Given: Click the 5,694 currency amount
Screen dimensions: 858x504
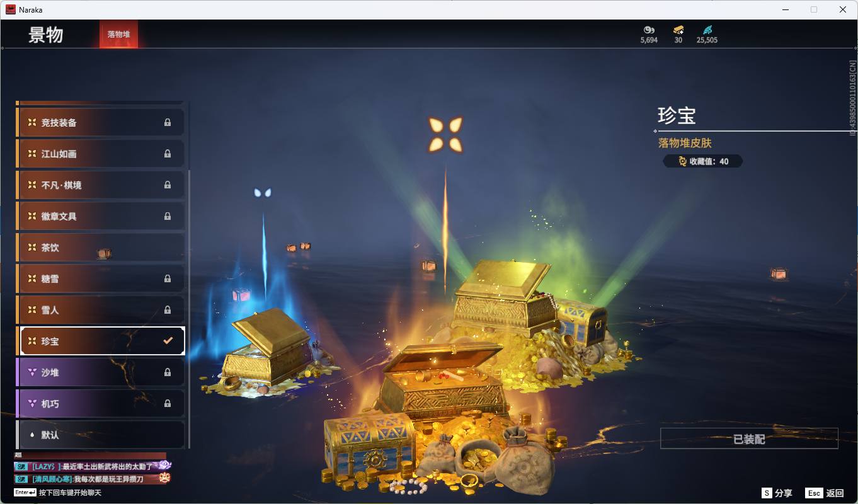Looking at the screenshot, I should coord(649,40).
